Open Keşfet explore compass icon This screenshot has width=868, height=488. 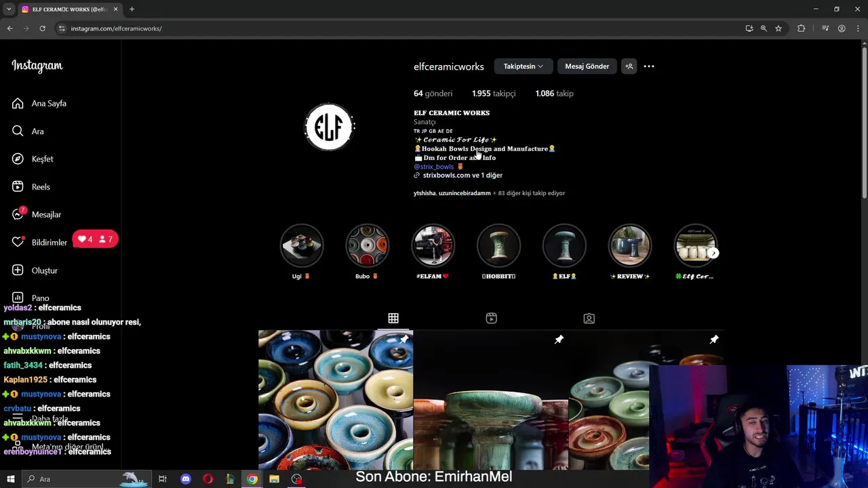coord(18,159)
